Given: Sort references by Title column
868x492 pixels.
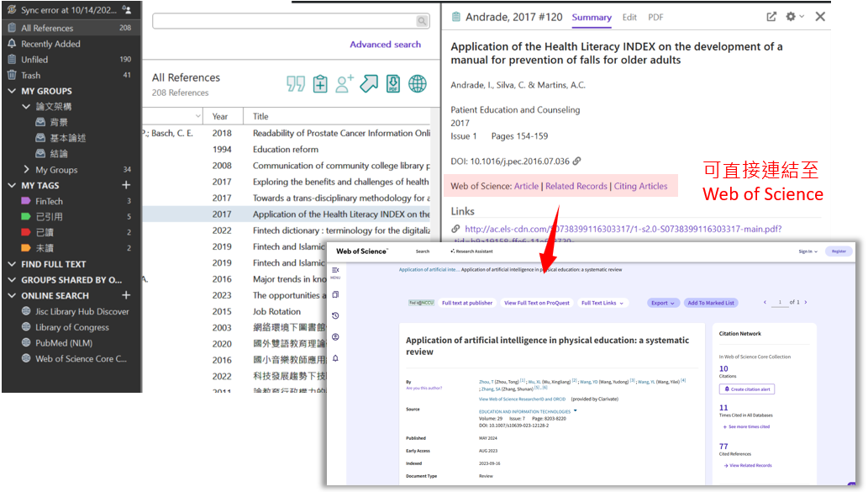Looking at the screenshot, I should tap(260, 116).
